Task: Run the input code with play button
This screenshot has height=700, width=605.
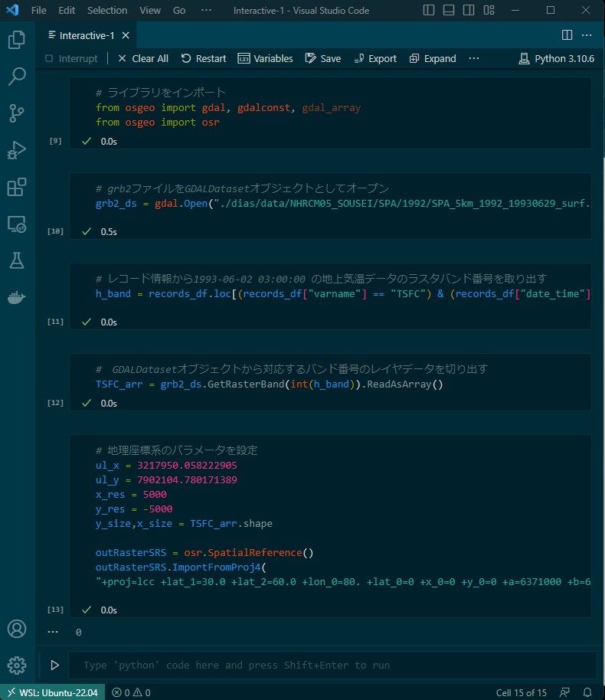Action: click(x=54, y=666)
